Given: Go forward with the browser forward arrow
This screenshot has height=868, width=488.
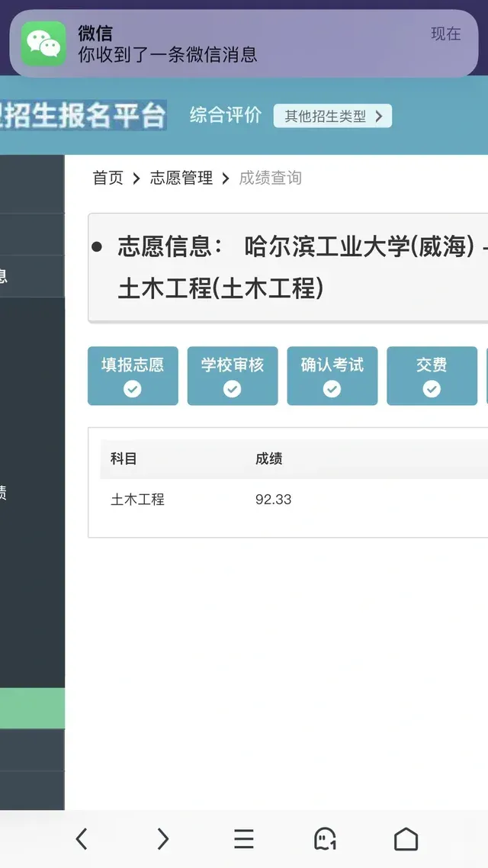Looking at the screenshot, I should pyautogui.click(x=162, y=839).
